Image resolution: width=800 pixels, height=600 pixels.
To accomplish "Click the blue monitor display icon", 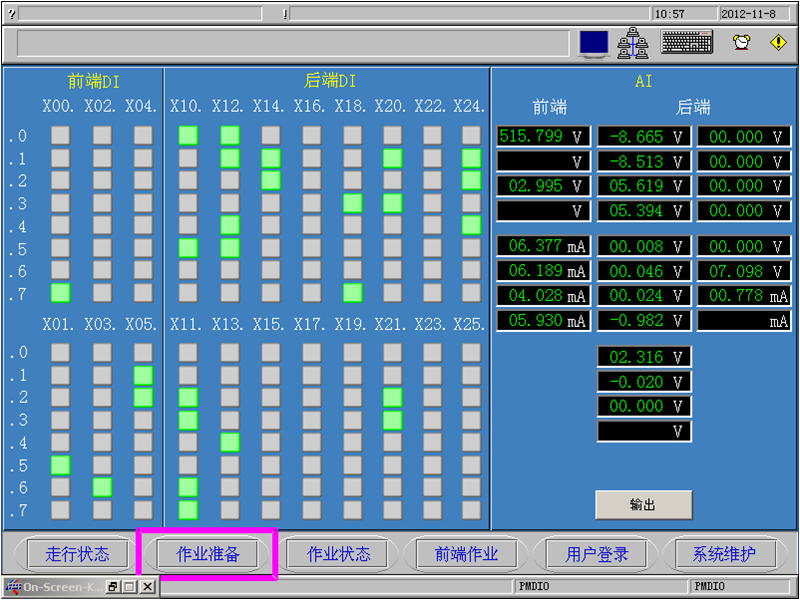I will 594,43.
